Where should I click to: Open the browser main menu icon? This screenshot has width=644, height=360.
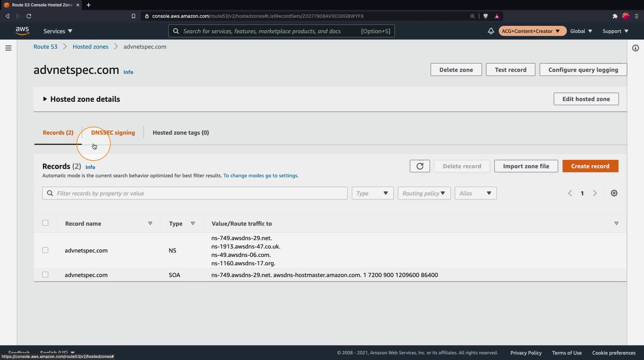coord(637,16)
